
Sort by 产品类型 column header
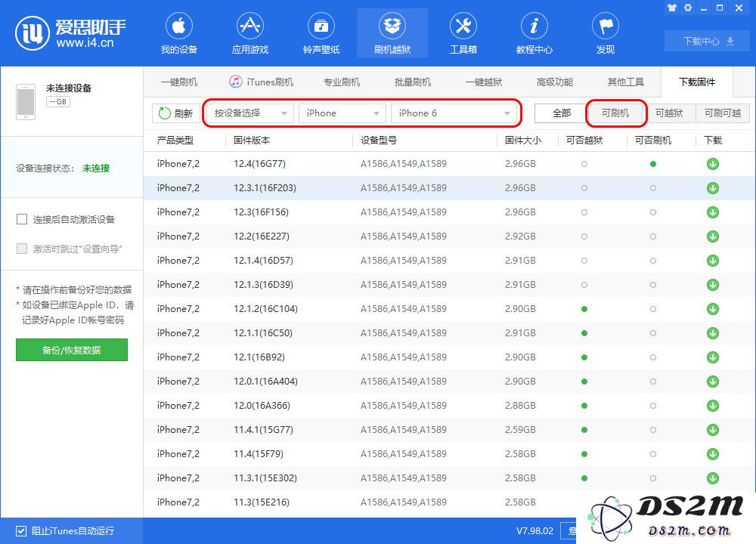click(175, 141)
